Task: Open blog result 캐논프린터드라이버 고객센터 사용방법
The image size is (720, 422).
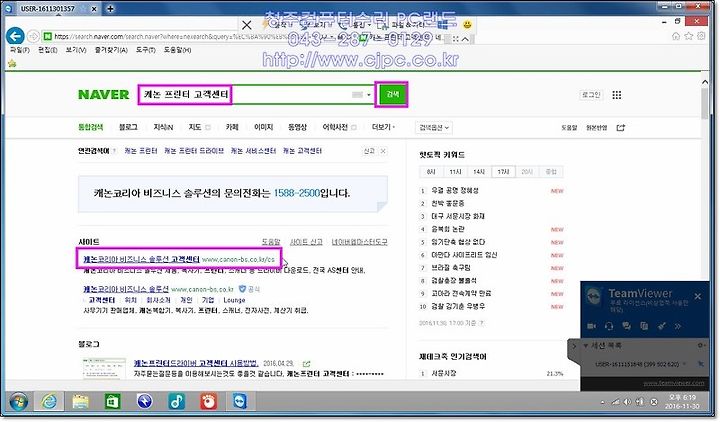Action: tap(196, 363)
